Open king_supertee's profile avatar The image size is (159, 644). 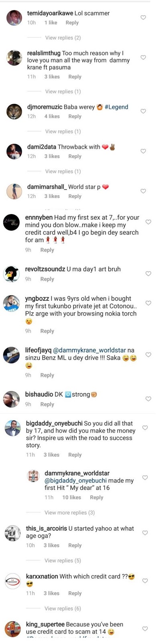point(13,629)
